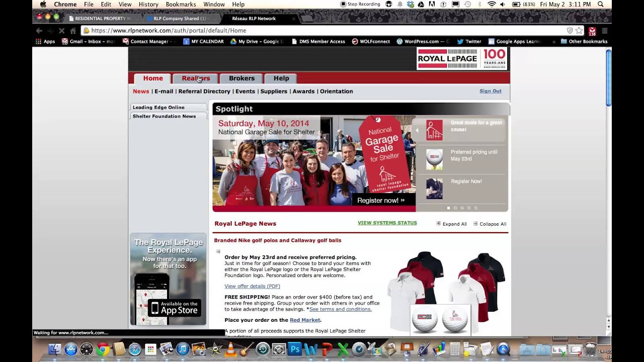644x362 pixels.
Task: Select the fourth spotlight slide dot
Action: click(469, 208)
